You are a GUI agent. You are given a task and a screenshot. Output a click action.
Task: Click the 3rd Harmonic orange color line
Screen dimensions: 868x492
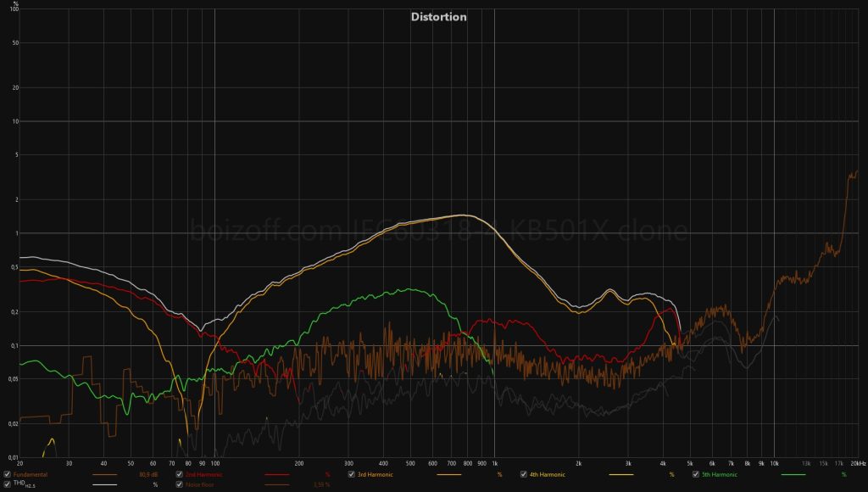click(x=449, y=475)
